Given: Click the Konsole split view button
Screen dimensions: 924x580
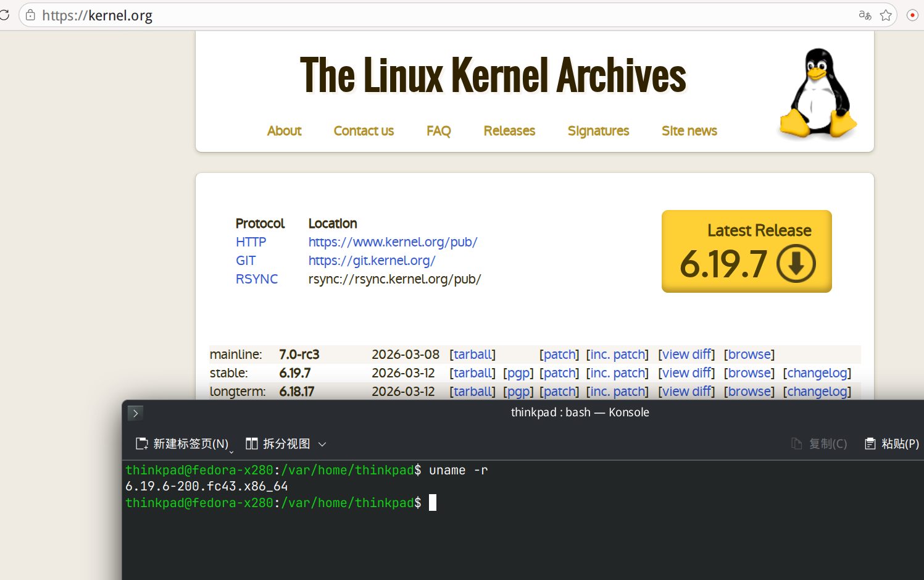Looking at the screenshot, I should click(x=278, y=443).
